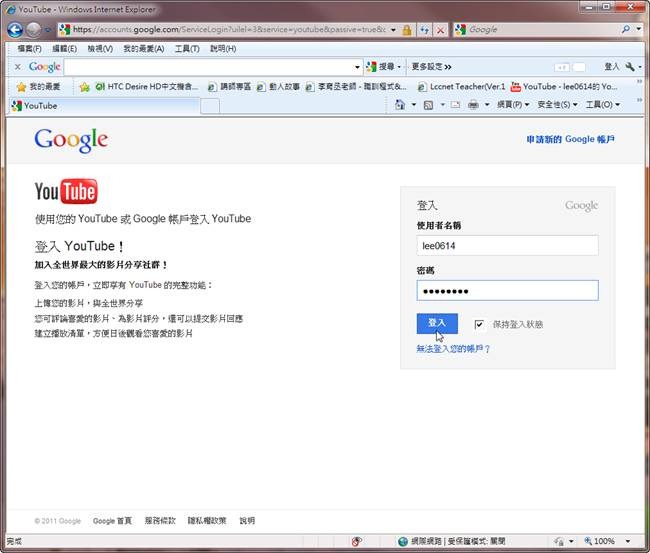The width and height of the screenshot is (650, 553).
Task: Click the Google Toolbar logo
Action: point(44,67)
